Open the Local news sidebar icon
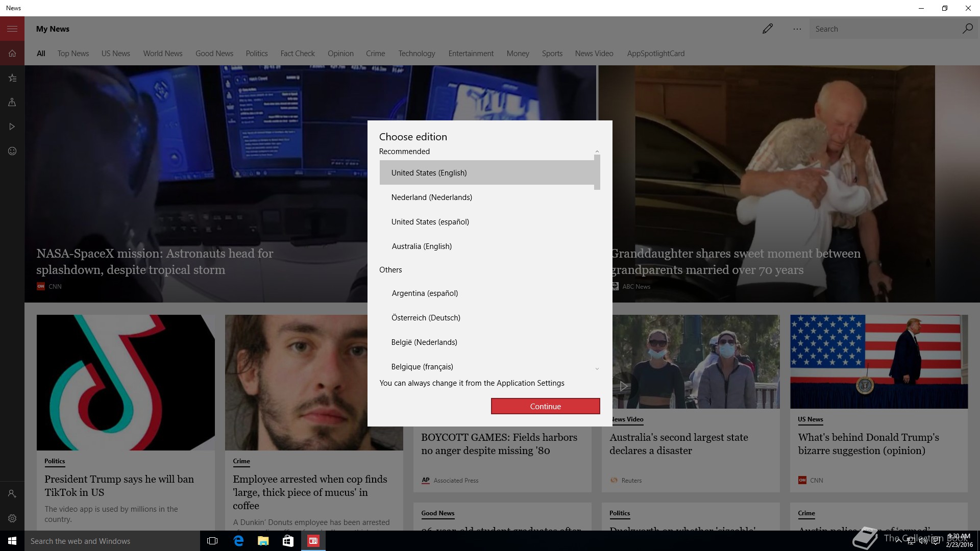 [x=12, y=102]
